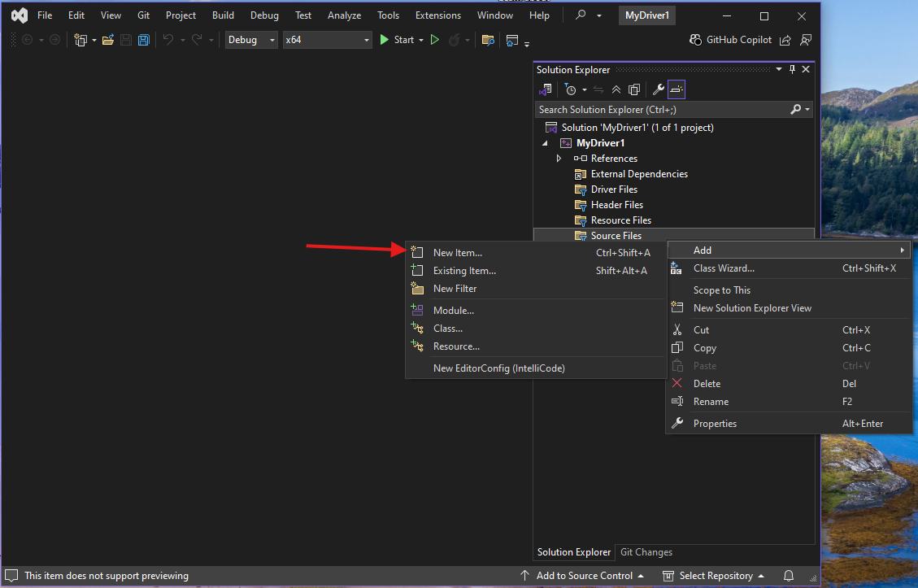918x588 pixels.
Task: Click the Redo arrow icon
Action: pos(197,40)
